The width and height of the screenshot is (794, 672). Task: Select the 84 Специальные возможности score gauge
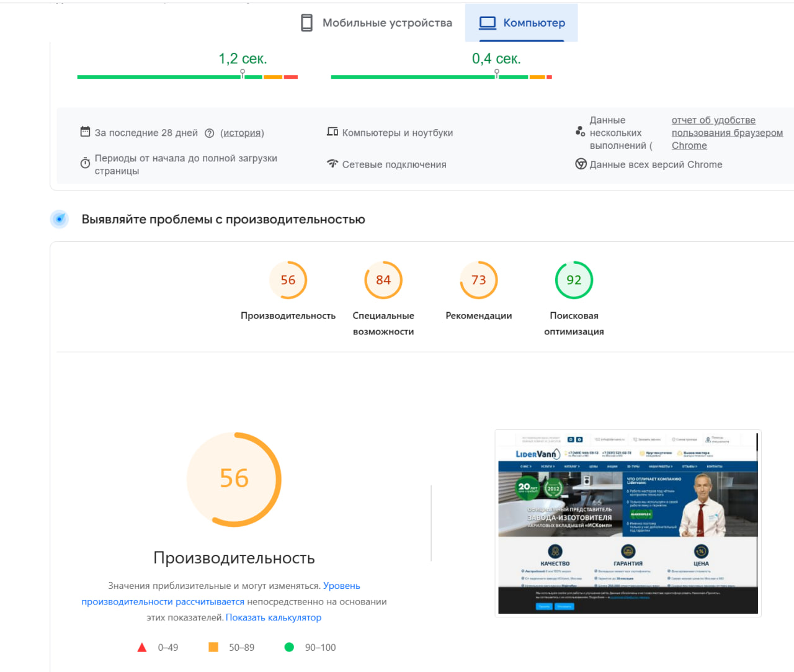click(x=383, y=280)
